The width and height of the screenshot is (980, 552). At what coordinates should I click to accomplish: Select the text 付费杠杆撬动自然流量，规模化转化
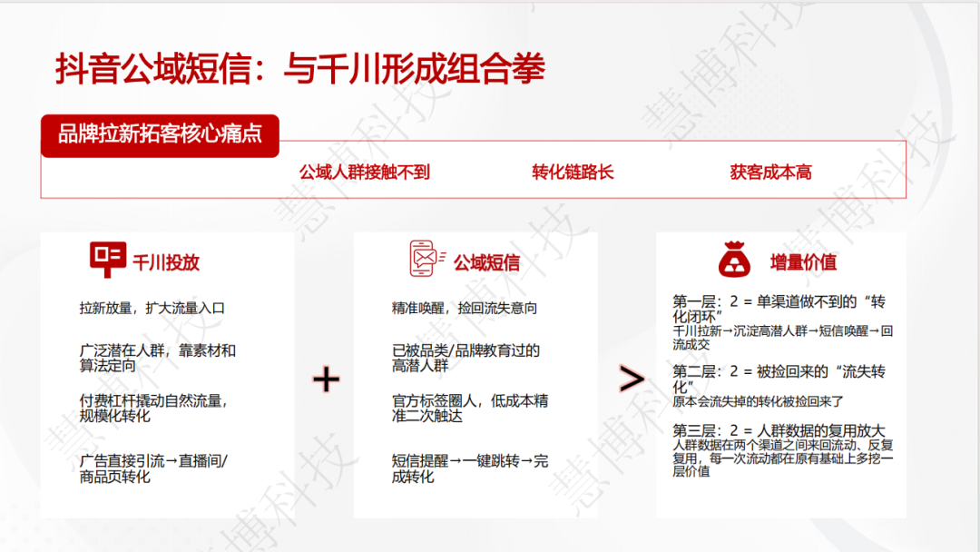[153, 409]
